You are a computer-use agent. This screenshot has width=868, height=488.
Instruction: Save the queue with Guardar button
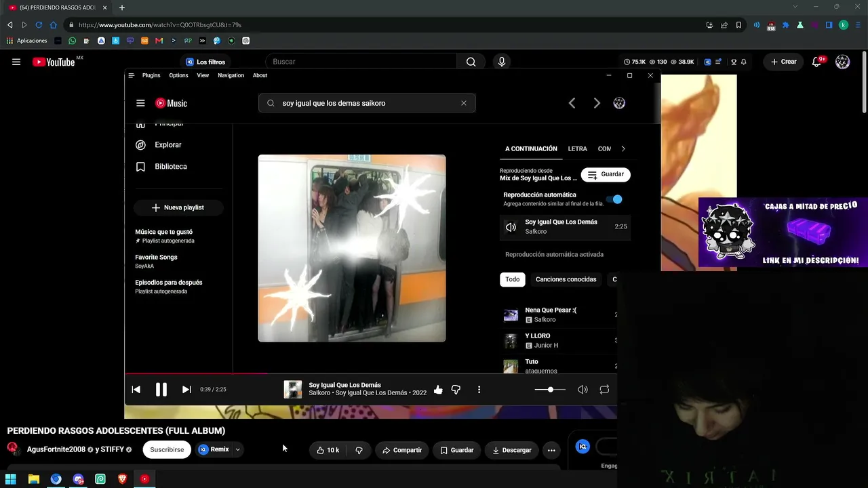[x=606, y=175]
